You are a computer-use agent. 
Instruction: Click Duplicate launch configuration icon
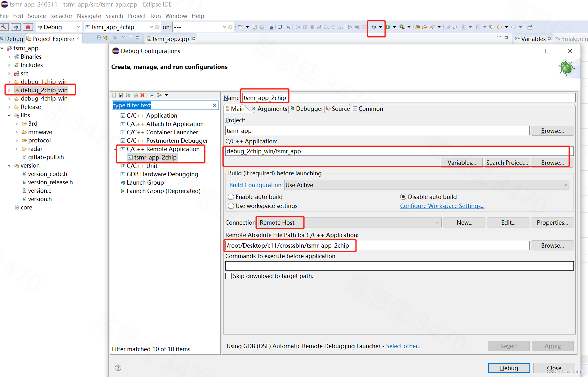(x=135, y=95)
